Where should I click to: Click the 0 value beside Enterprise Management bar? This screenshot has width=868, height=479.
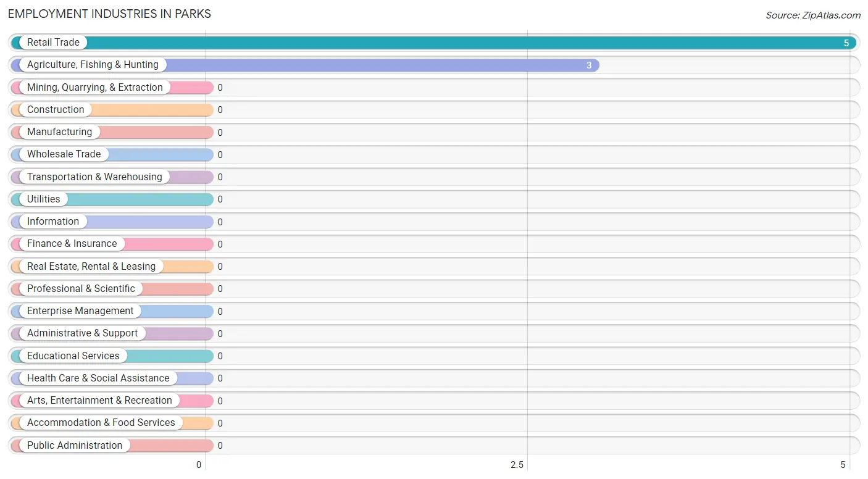220,312
